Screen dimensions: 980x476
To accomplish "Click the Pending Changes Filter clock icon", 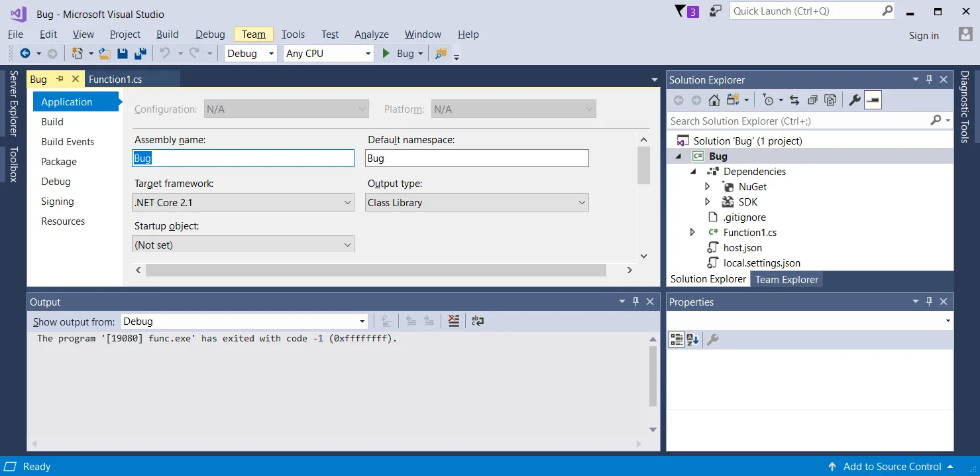I will click(768, 100).
